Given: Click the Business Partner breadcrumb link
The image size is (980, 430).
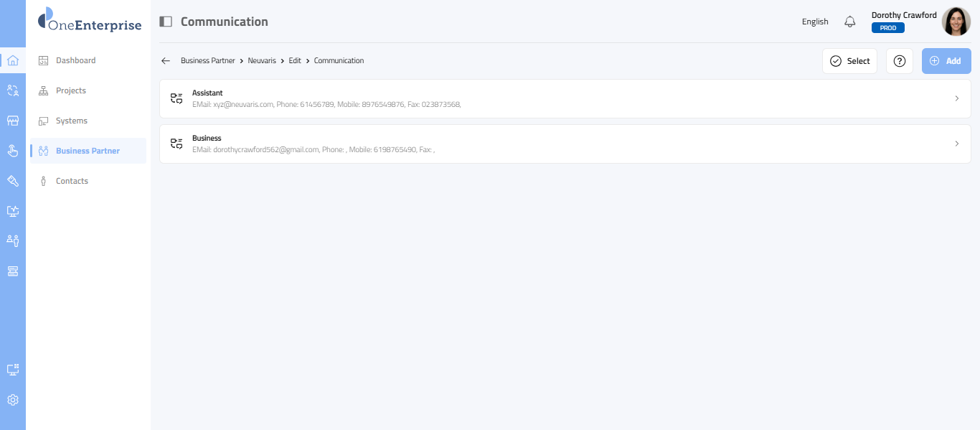Looking at the screenshot, I should point(207,61).
